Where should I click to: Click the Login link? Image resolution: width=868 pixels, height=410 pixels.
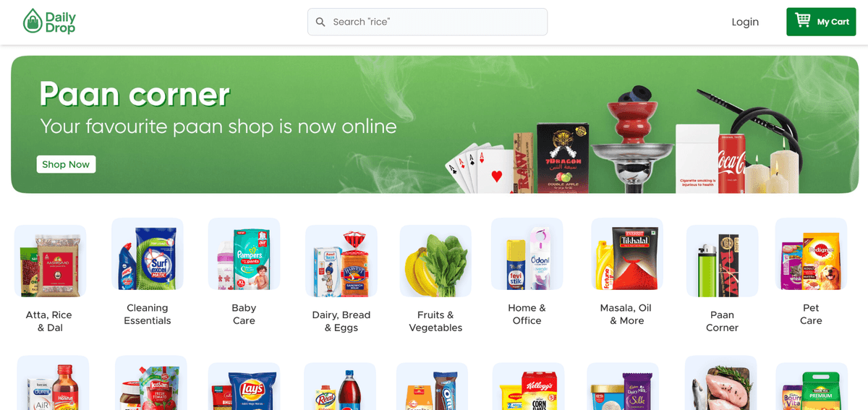point(745,22)
